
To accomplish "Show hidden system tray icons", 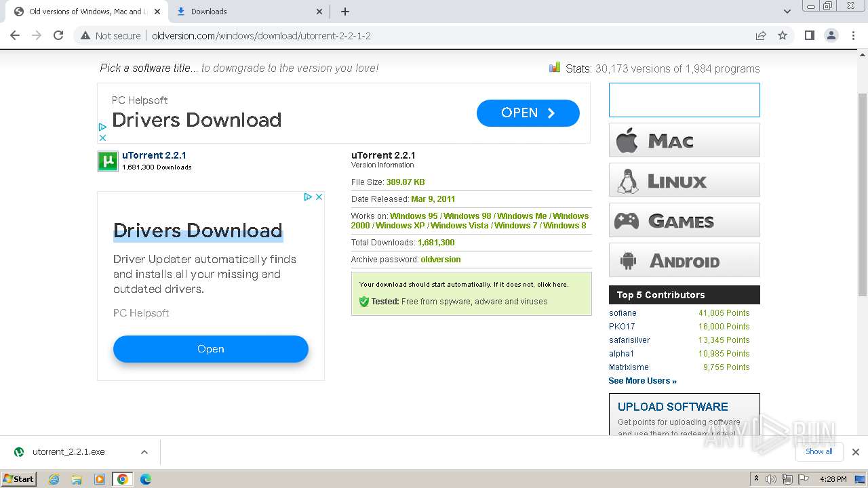I will point(756,479).
